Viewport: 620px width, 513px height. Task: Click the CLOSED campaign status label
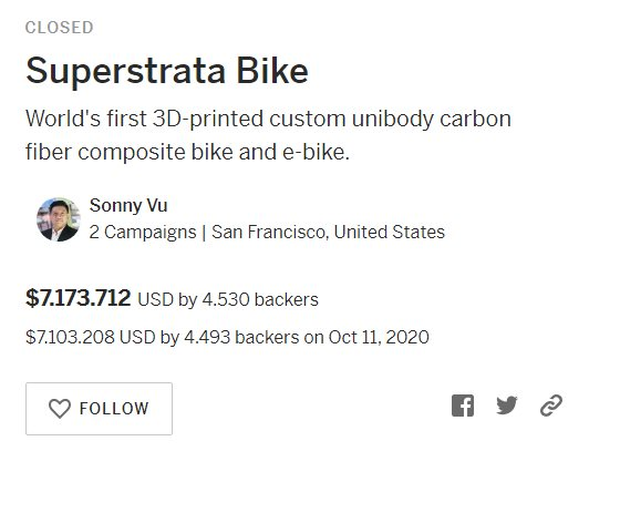pyautogui.click(x=59, y=28)
